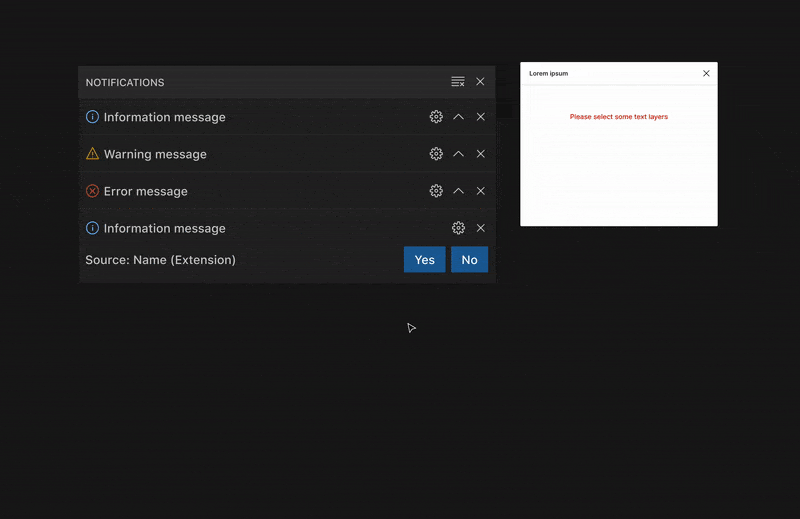Click the yellow warning triangle icon

pos(92,154)
